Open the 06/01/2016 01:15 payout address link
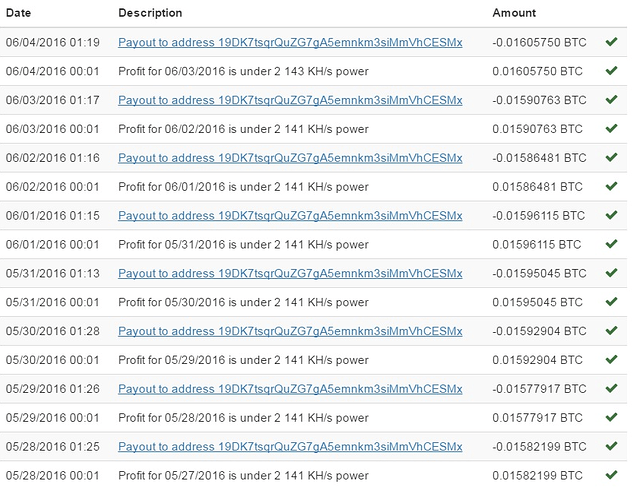Viewport: 637px width, 500px height. [x=290, y=216]
